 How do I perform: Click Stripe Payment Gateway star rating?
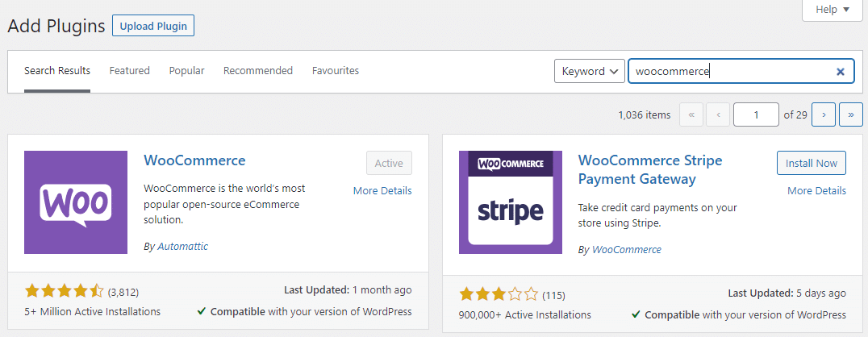click(x=499, y=294)
